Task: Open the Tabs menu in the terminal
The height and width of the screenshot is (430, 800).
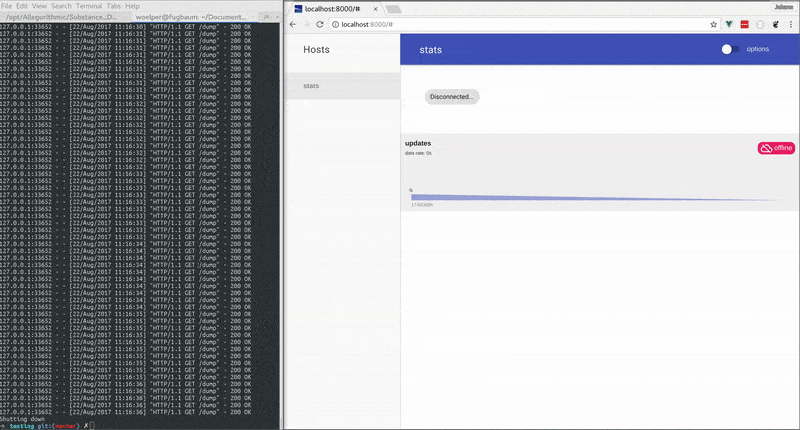Action: 113,6
